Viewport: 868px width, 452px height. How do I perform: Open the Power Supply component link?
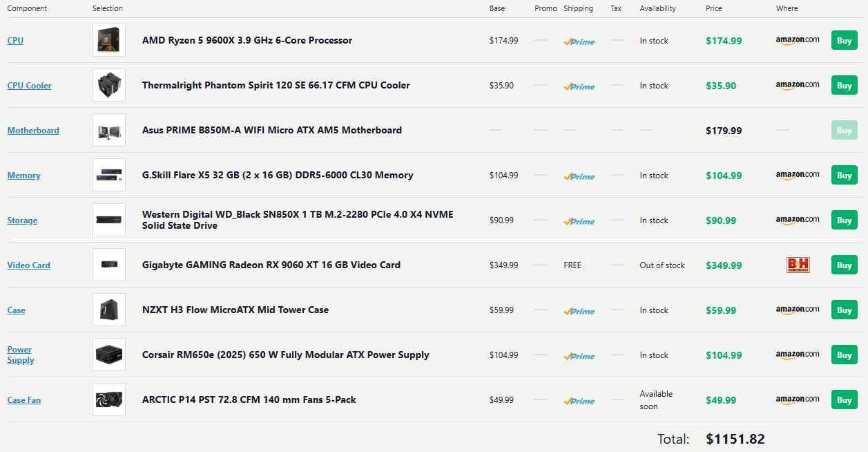[x=21, y=355]
